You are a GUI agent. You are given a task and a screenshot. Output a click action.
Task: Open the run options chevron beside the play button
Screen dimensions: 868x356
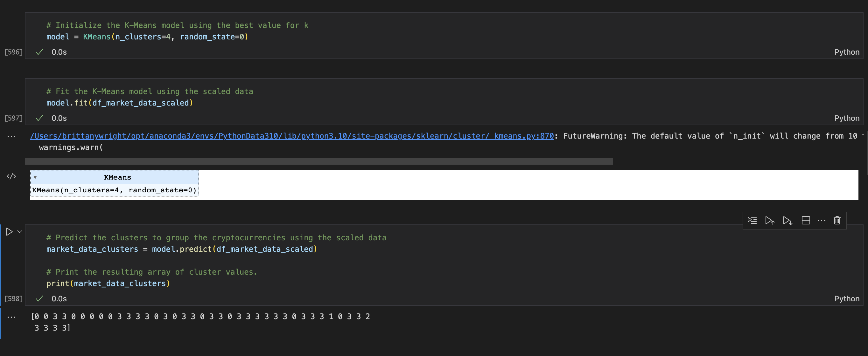pos(19,231)
